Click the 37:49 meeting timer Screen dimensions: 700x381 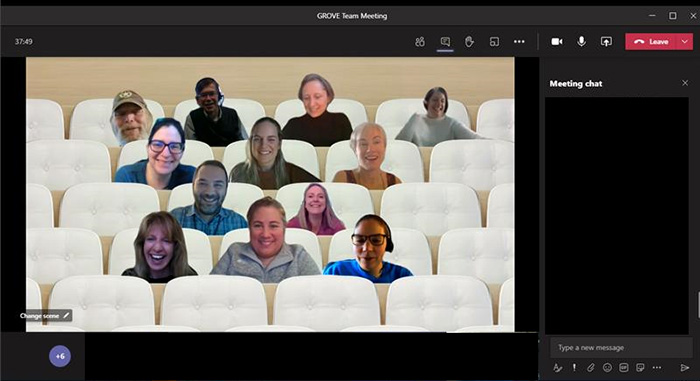coord(24,42)
